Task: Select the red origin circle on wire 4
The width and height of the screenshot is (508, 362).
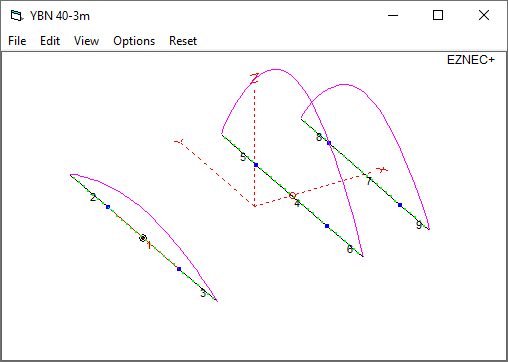Action: tap(293, 195)
